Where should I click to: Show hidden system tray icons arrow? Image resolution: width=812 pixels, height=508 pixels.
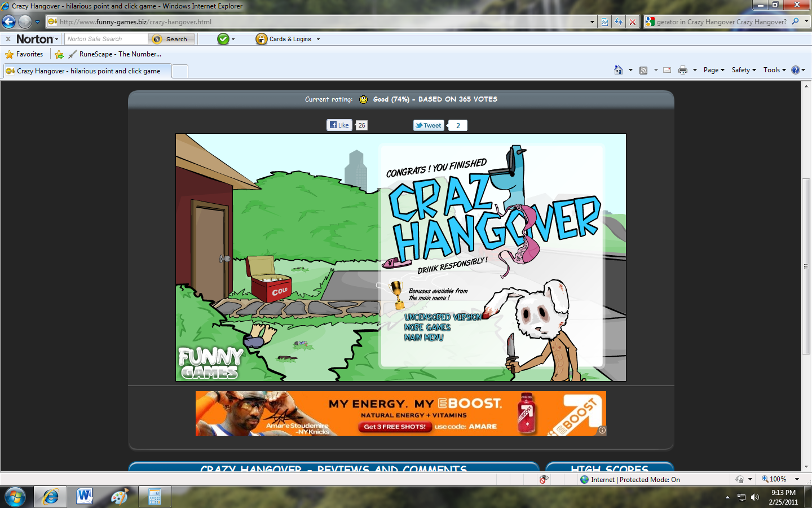pos(727,497)
